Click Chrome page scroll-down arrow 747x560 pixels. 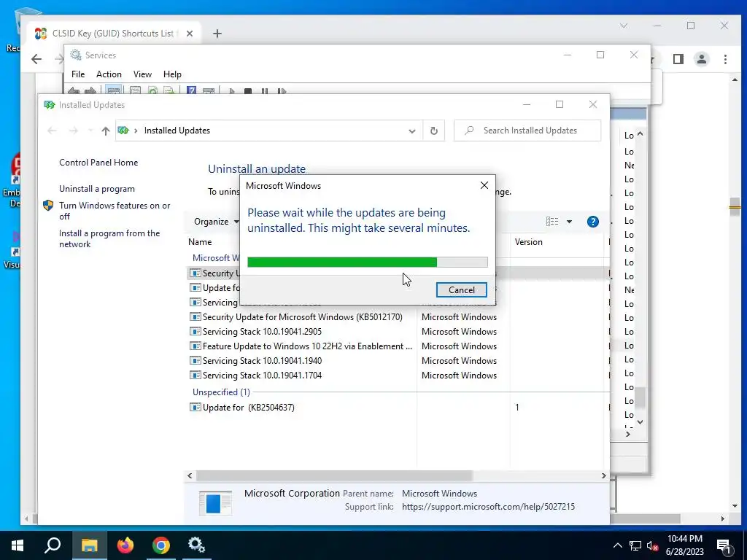735,506
